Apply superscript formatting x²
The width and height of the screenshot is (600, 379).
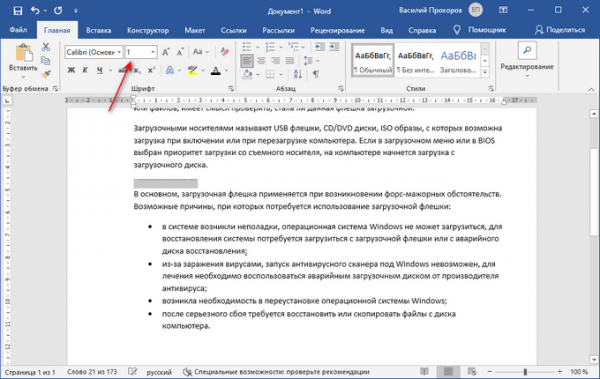[x=152, y=70]
